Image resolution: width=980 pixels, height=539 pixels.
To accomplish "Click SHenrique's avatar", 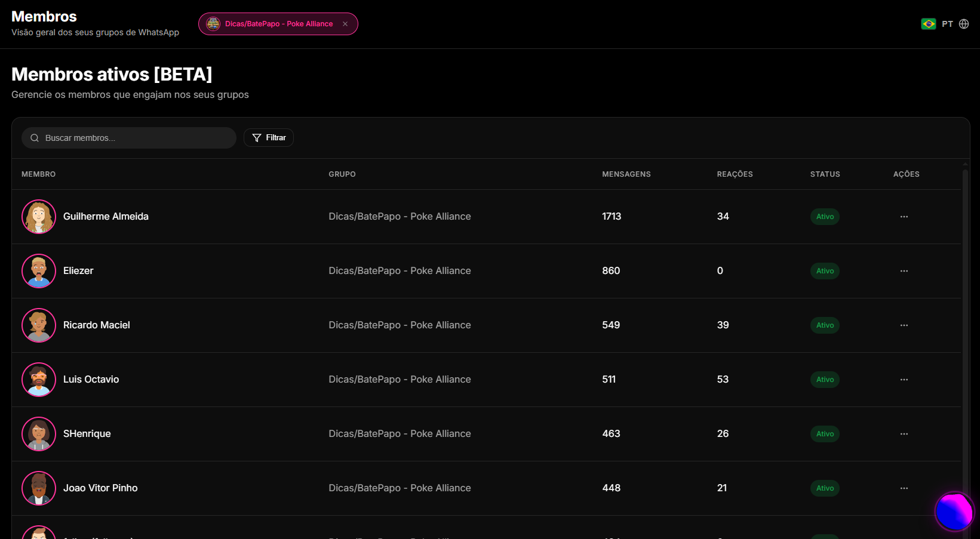I will coord(39,434).
